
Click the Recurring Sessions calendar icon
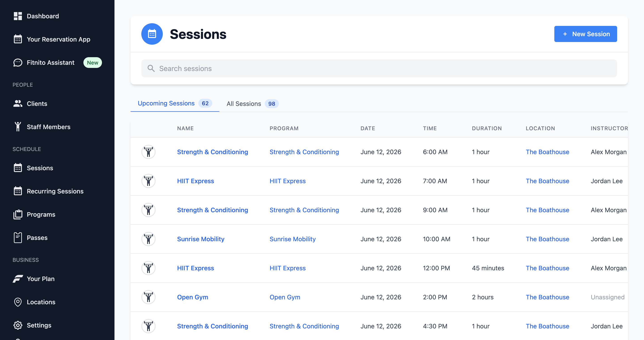click(x=18, y=191)
